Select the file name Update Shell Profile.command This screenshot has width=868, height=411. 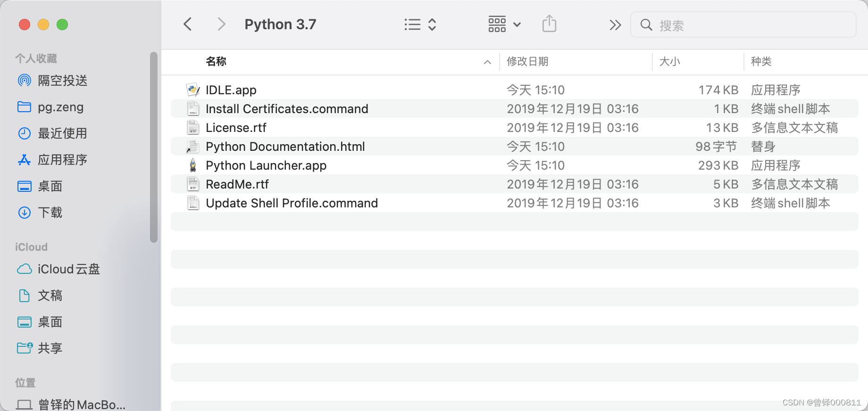pyautogui.click(x=292, y=203)
